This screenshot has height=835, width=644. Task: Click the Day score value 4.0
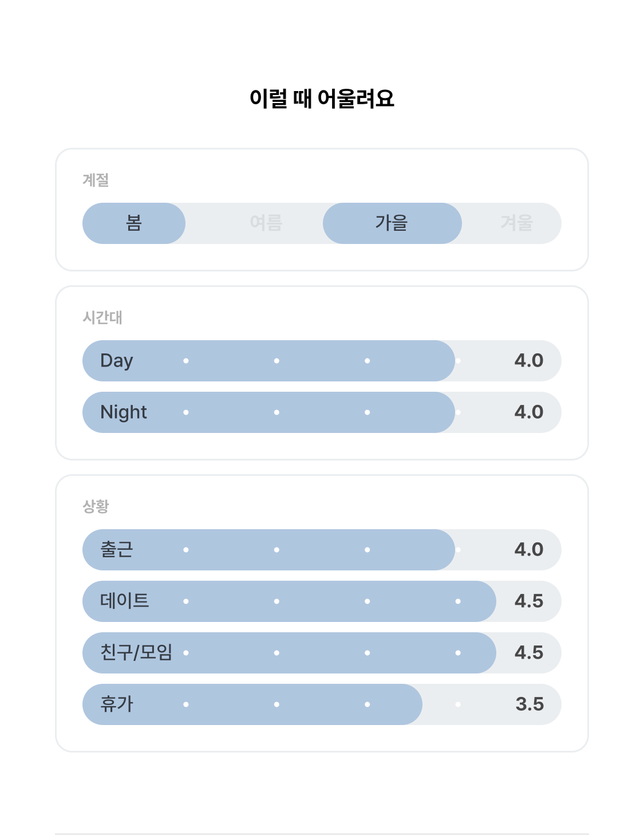(529, 361)
